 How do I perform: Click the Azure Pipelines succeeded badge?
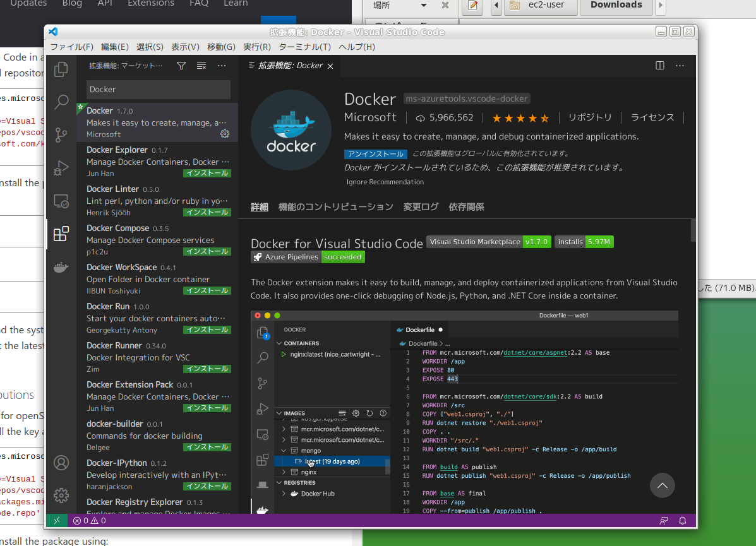coord(308,257)
